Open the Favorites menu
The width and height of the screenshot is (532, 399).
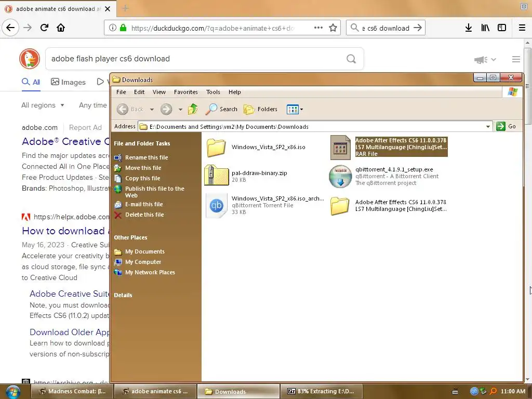(185, 92)
